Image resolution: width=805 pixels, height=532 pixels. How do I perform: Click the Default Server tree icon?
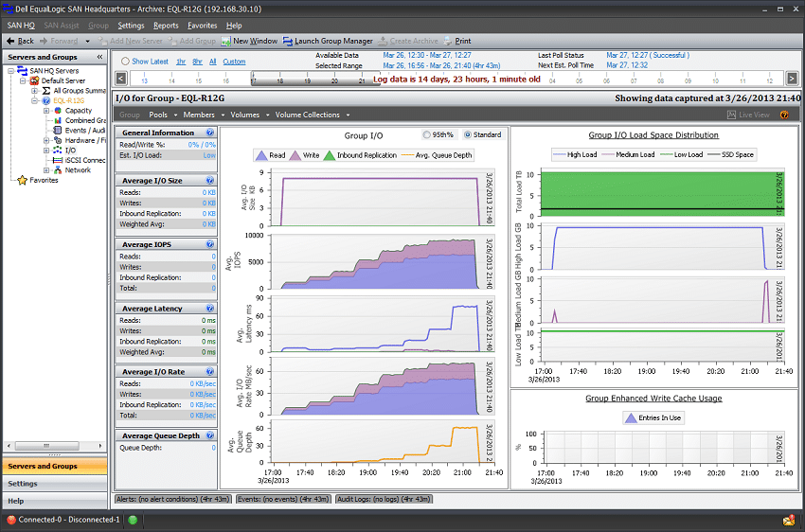pyautogui.click(x=34, y=80)
